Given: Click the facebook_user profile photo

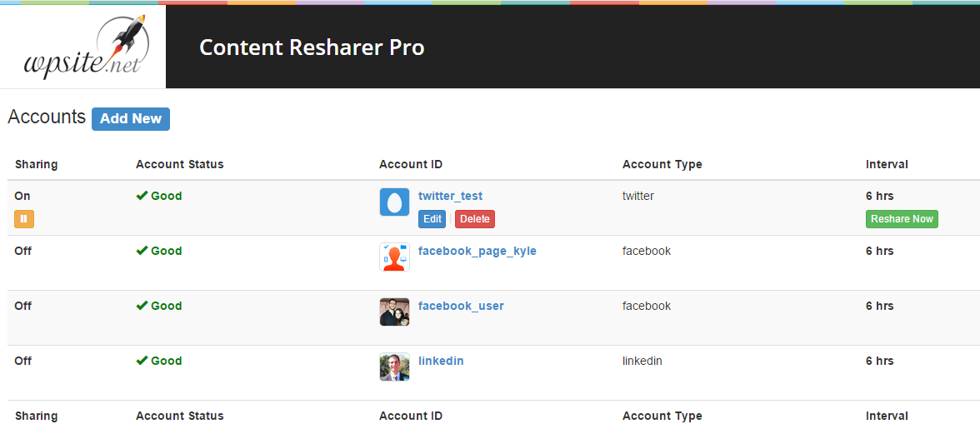Looking at the screenshot, I should [x=394, y=312].
